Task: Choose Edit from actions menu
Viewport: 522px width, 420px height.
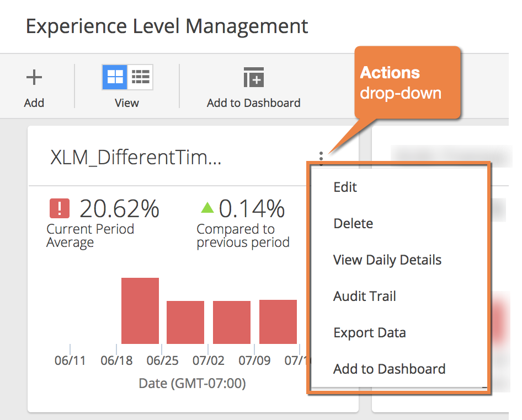Action: click(345, 187)
